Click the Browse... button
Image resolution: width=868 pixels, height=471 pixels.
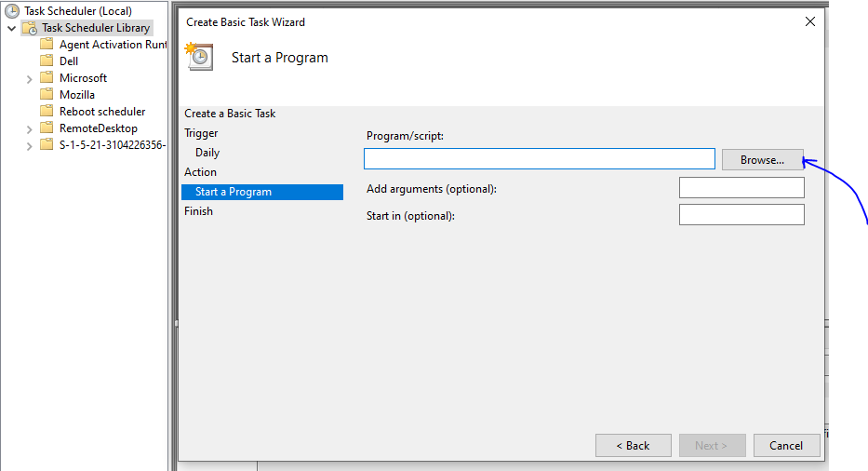pyautogui.click(x=762, y=159)
